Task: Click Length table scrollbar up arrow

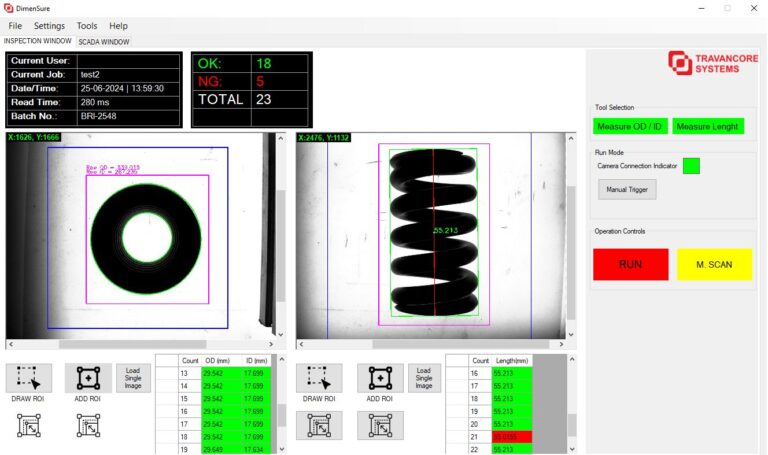Action: (x=572, y=359)
